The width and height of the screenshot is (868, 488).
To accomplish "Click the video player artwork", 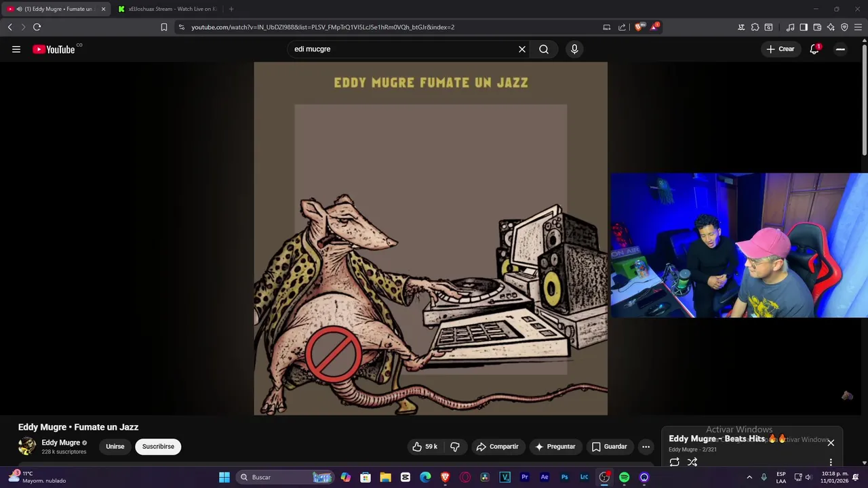I will point(431,239).
